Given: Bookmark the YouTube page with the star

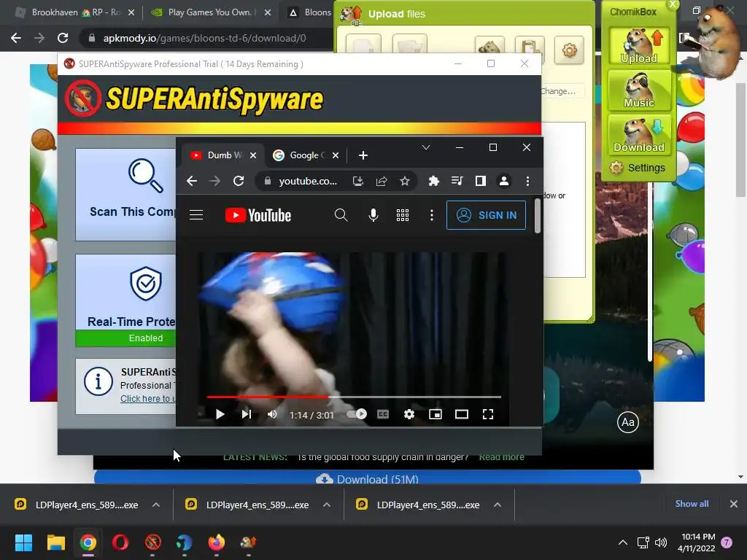Looking at the screenshot, I should (x=404, y=181).
